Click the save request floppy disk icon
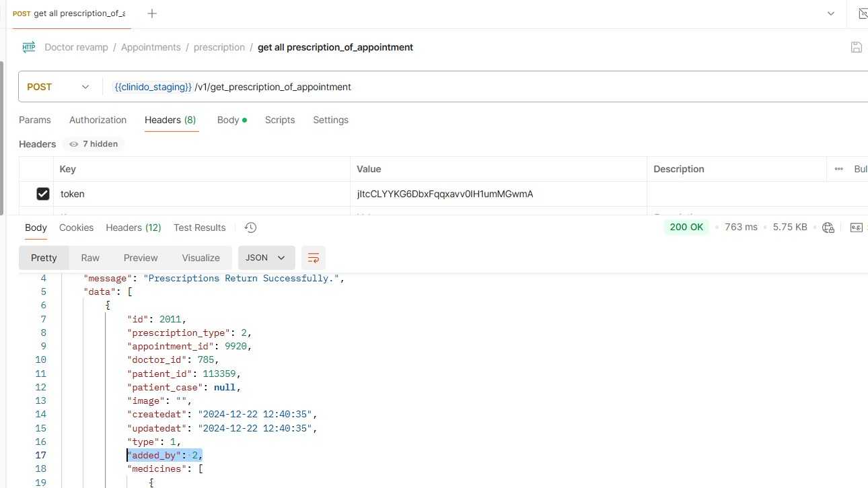This screenshot has height=488, width=868. coord(856,47)
